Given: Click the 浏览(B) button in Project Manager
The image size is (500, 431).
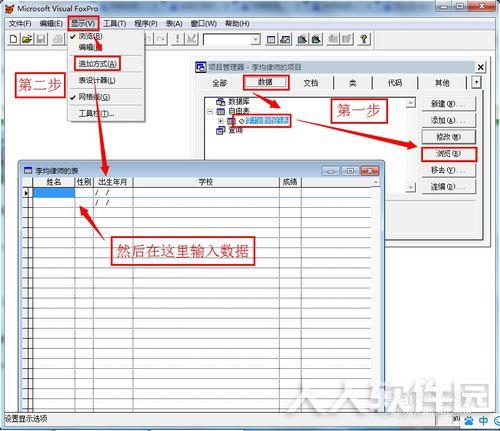Looking at the screenshot, I should pyautogui.click(x=449, y=154).
